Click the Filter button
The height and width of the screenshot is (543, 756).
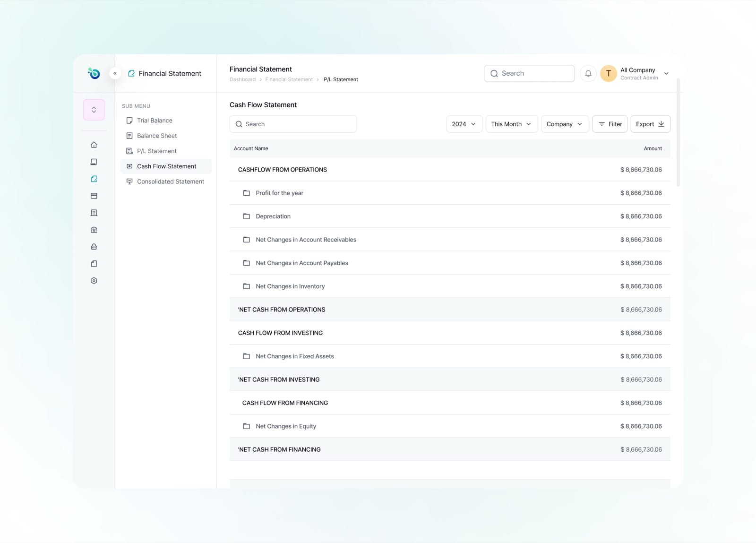(x=610, y=124)
